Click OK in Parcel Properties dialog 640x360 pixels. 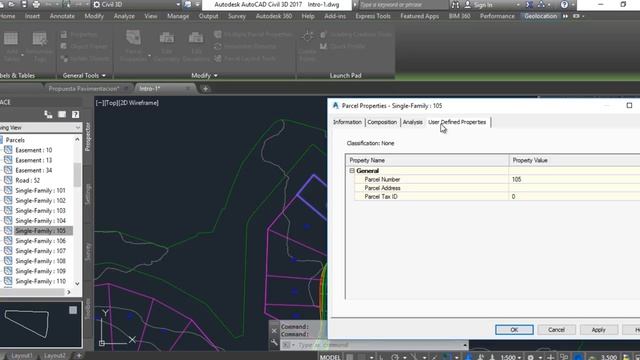tap(514, 330)
